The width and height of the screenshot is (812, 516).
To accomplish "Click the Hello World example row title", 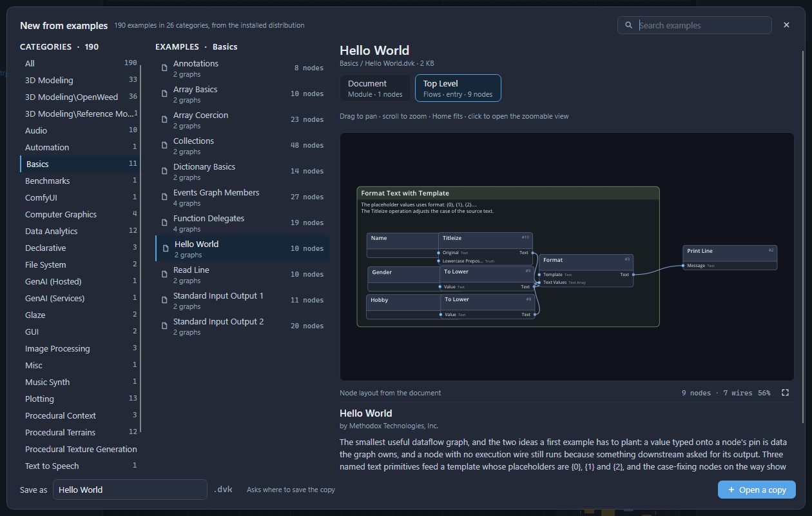I will (197, 244).
